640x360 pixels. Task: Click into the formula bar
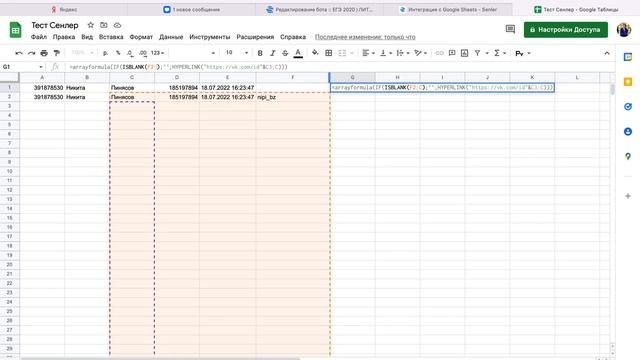tap(339, 67)
